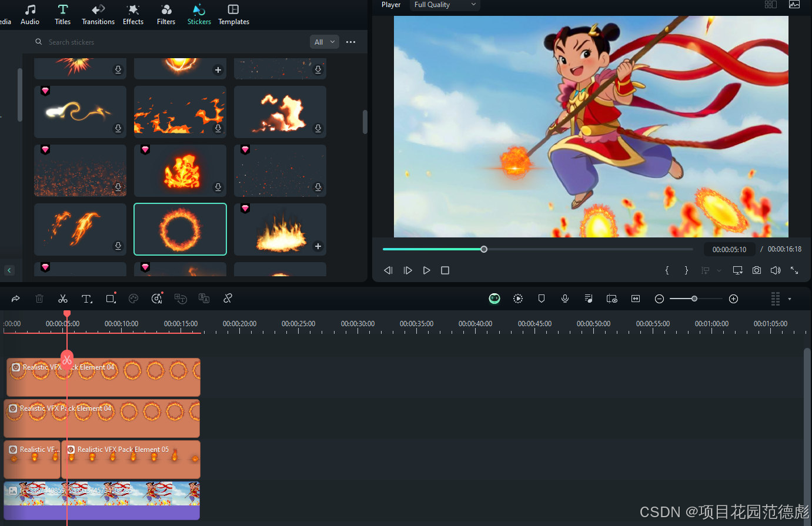The width and height of the screenshot is (812, 526).
Task: Record voiceover with the microphone icon
Action: [x=565, y=299]
